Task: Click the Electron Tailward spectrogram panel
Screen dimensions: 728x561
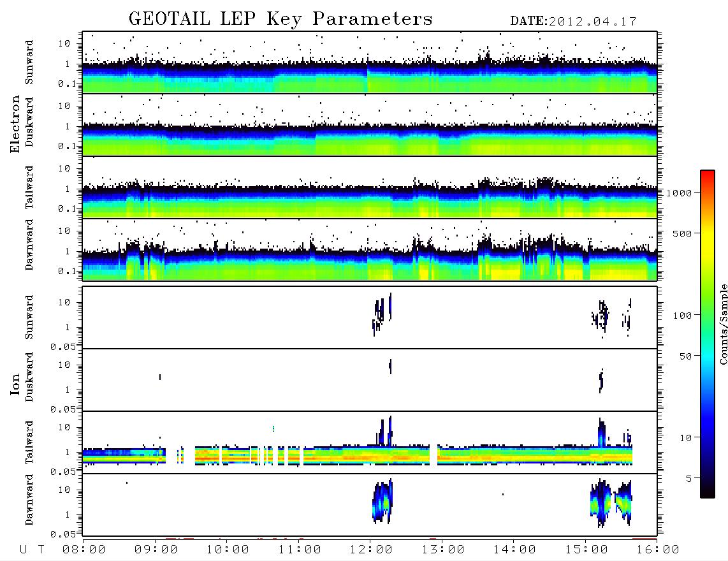Action: (x=370, y=187)
